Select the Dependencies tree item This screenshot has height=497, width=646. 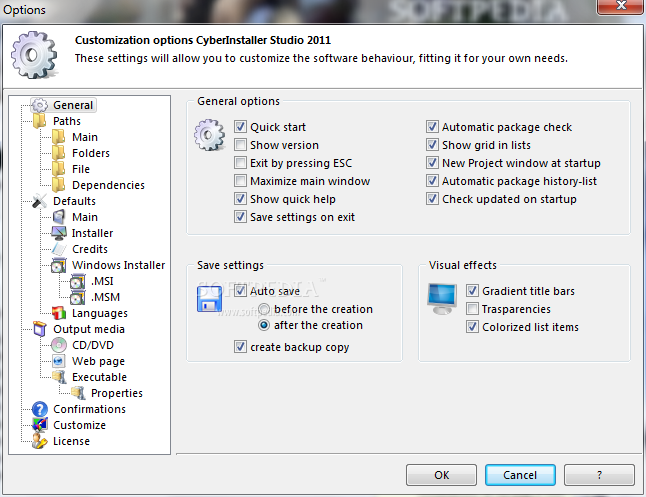[x=108, y=185]
